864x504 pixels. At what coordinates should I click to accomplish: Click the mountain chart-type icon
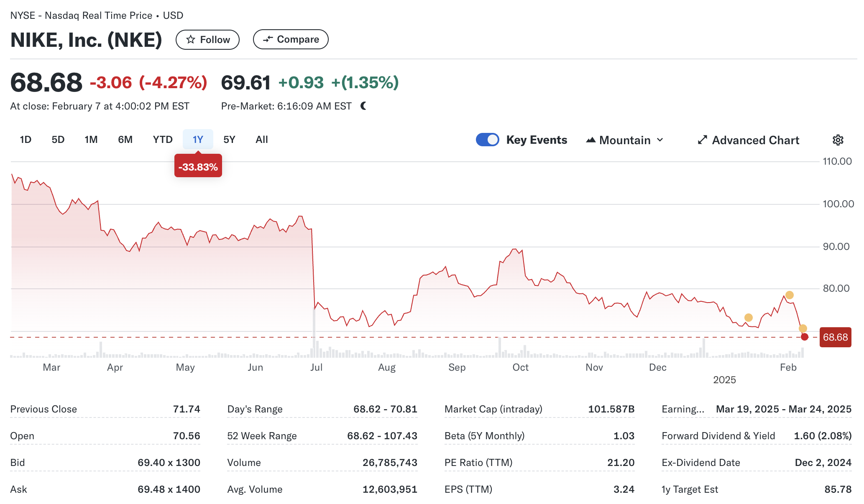click(590, 140)
